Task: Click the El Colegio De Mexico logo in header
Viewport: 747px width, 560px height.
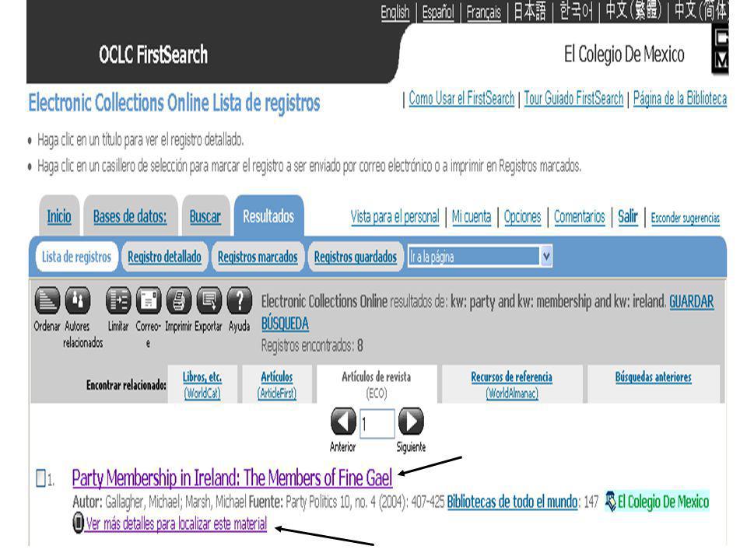Action: click(x=624, y=54)
